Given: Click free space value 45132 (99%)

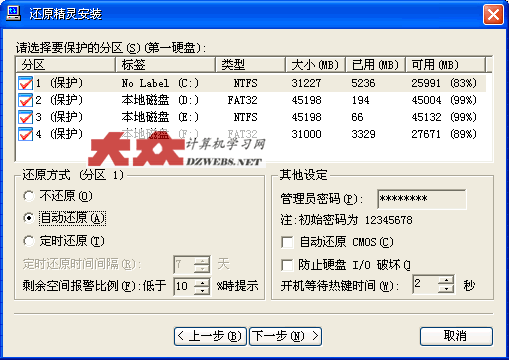Looking at the screenshot, I should point(444,117).
